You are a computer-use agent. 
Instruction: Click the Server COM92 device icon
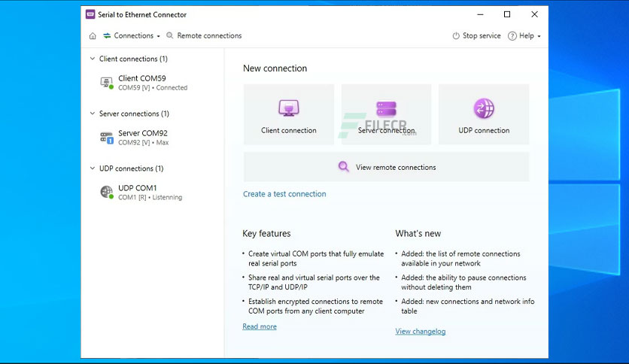(x=107, y=138)
